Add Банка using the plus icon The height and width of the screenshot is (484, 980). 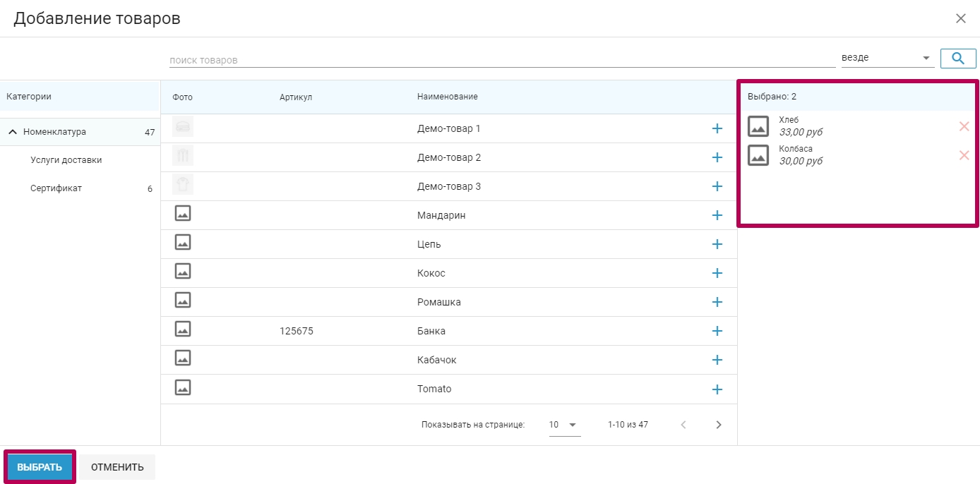point(717,331)
